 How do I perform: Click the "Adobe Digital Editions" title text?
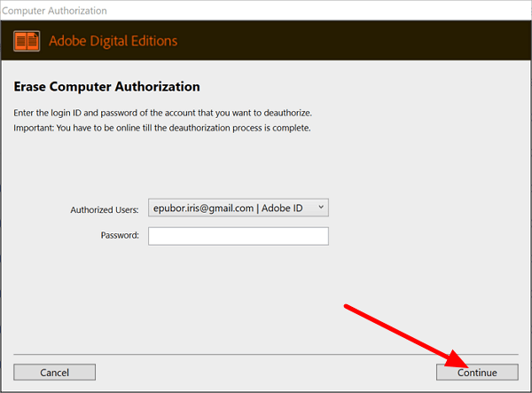click(x=113, y=41)
